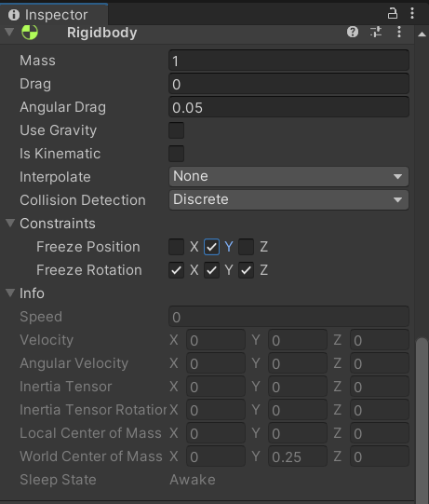Click the Angular Drag value field

pos(288,107)
